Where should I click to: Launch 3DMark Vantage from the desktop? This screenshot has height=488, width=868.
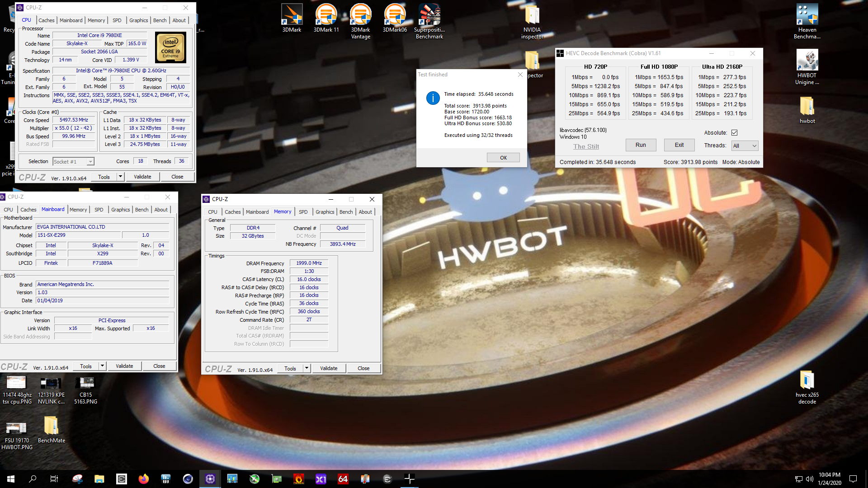[360, 21]
